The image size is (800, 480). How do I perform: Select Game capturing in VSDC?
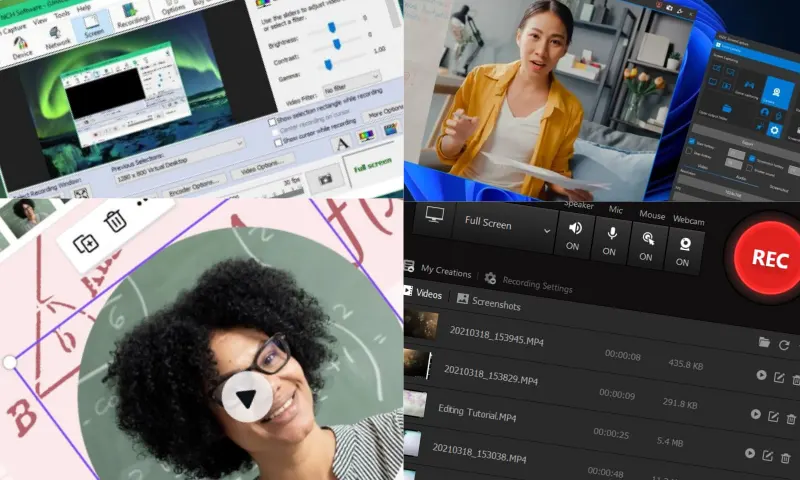point(747,86)
